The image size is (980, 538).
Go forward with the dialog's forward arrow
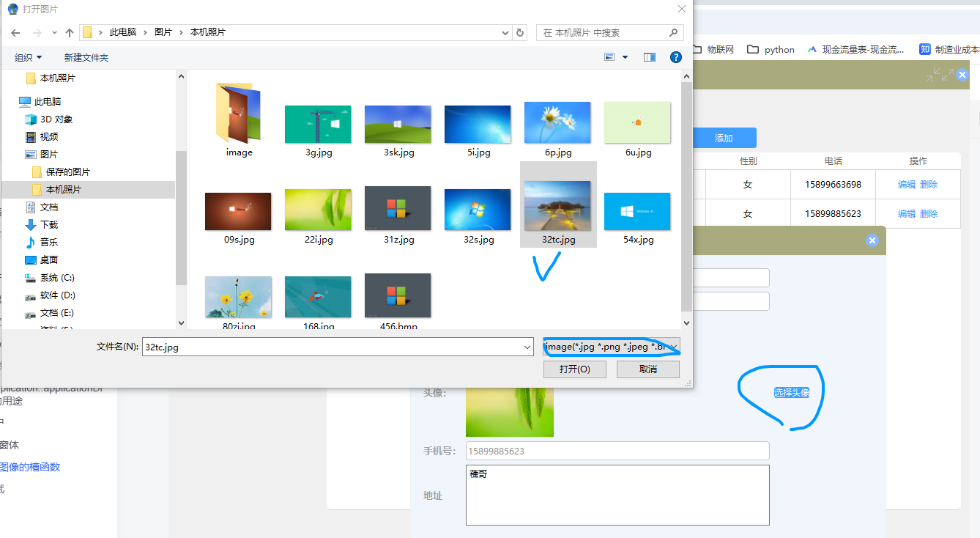click(x=37, y=33)
